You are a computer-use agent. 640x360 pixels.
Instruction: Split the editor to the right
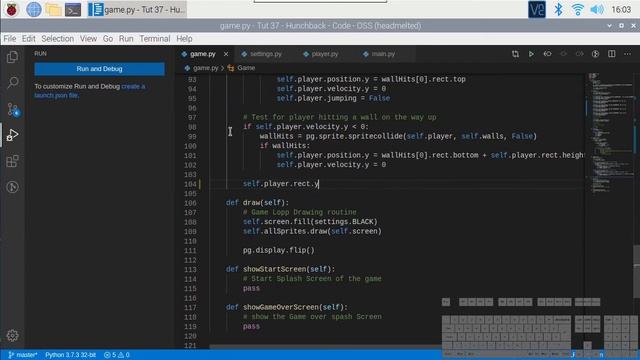pos(611,54)
